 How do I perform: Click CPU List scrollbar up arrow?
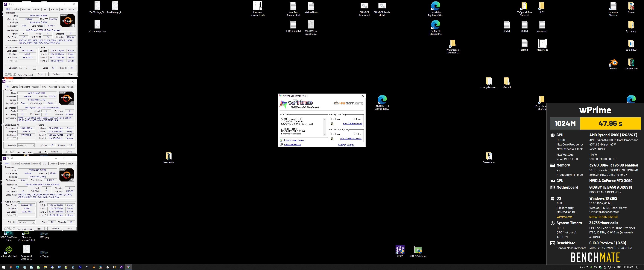325,119
